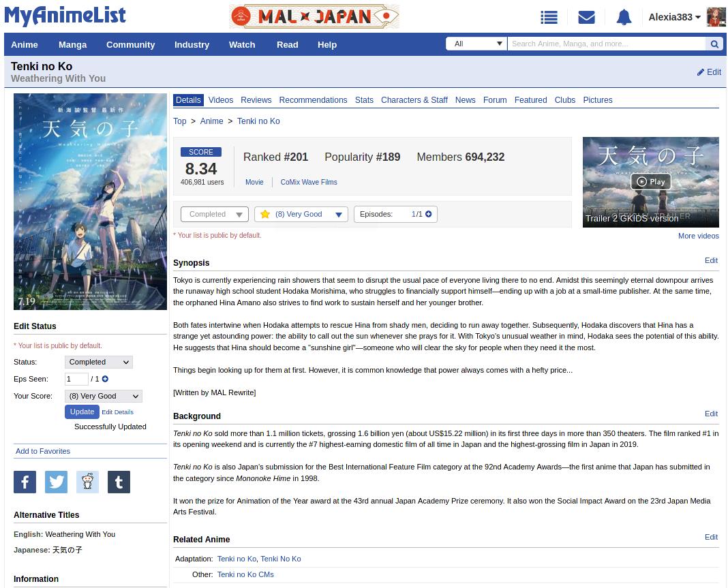The image size is (728, 588).
Task: Click the plus icon beside Eps Seen
Action: (x=106, y=379)
